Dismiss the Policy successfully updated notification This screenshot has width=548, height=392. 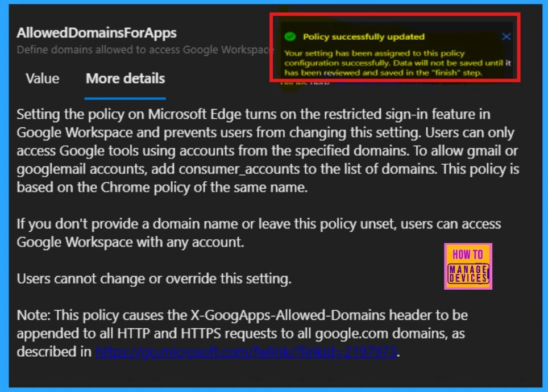506,36
